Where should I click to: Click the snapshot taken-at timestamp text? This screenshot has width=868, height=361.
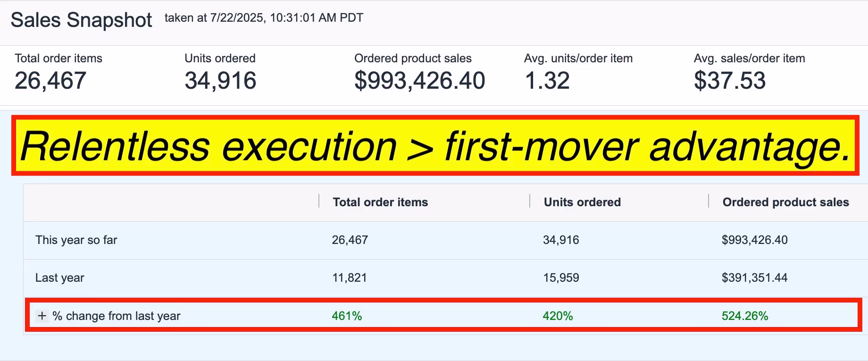tap(264, 18)
